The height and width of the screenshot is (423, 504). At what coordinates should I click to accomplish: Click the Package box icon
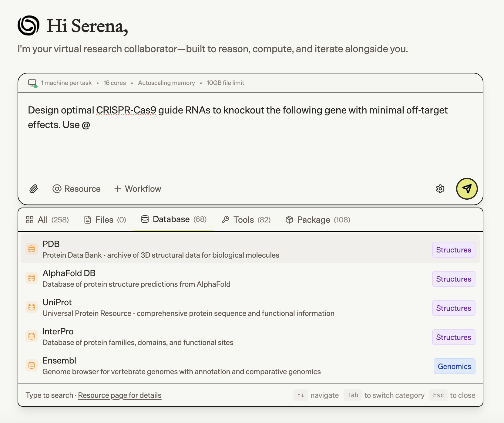pyautogui.click(x=290, y=219)
